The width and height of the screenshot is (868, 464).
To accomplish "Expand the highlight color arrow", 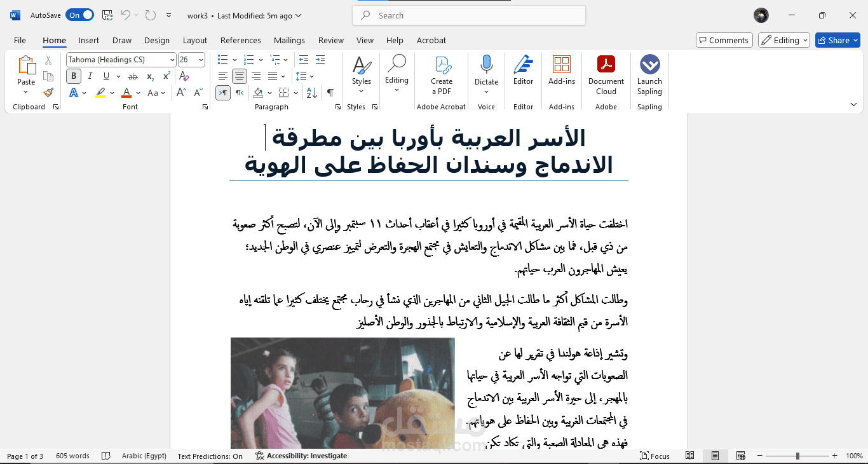I will click(112, 93).
